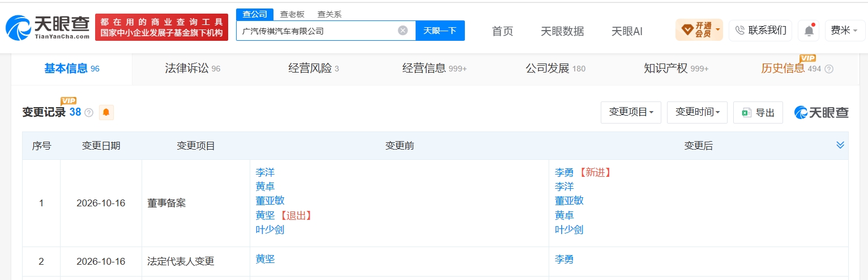Open the 变更项目 filter dropdown
Viewport: 868px width, 280px height.
tap(631, 112)
